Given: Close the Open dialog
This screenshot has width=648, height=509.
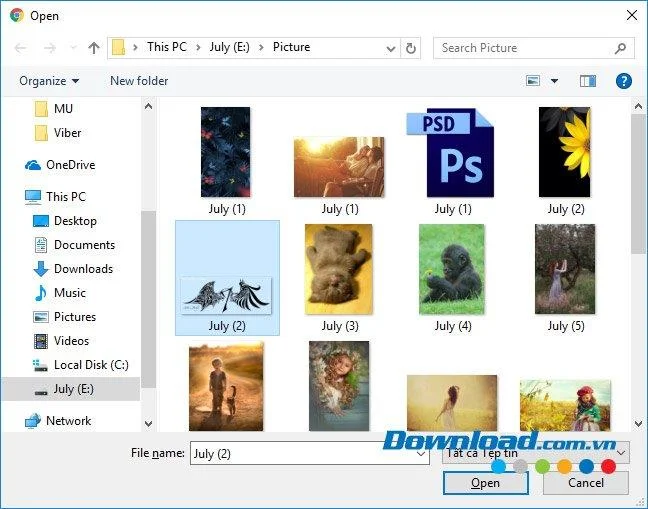Looking at the screenshot, I should (631, 16).
